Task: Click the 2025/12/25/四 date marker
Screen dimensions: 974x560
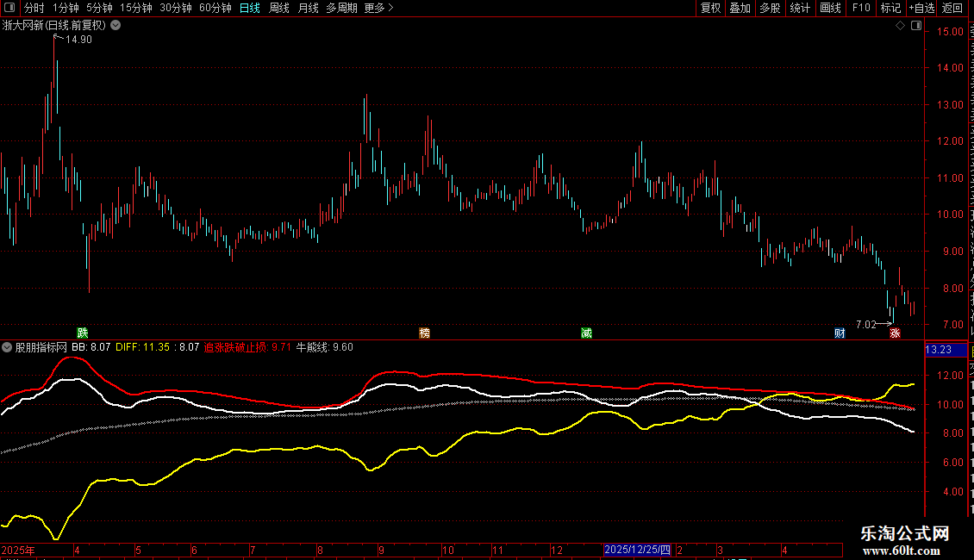Action: 637,550
